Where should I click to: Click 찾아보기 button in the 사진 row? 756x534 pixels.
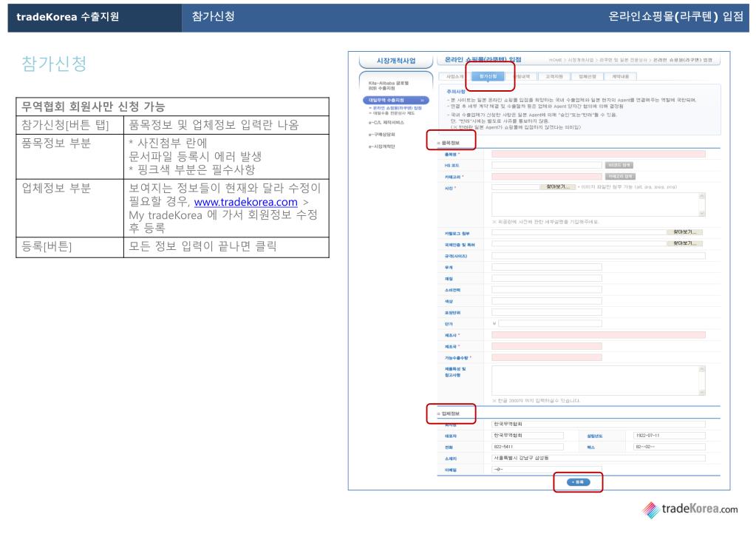pyautogui.click(x=557, y=186)
